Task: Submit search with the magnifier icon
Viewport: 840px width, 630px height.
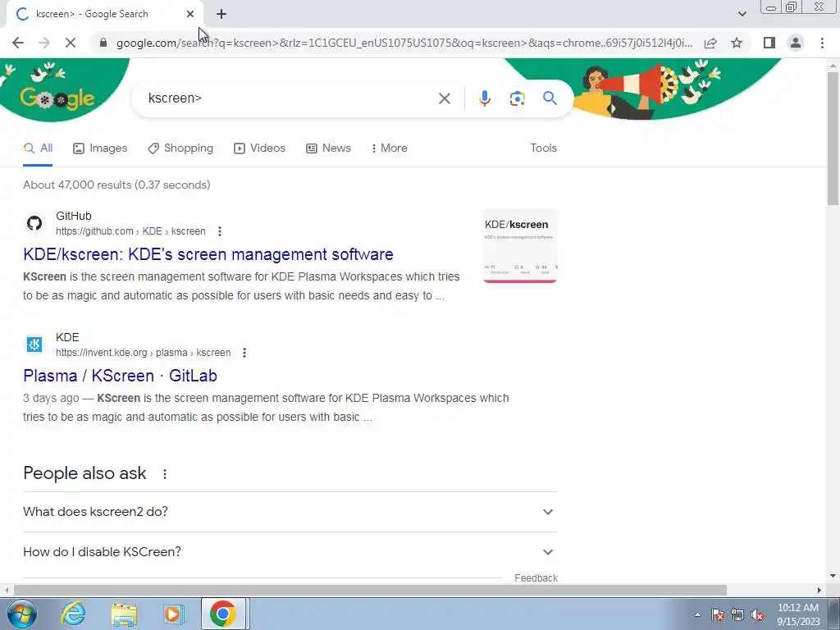Action: [x=550, y=98]
